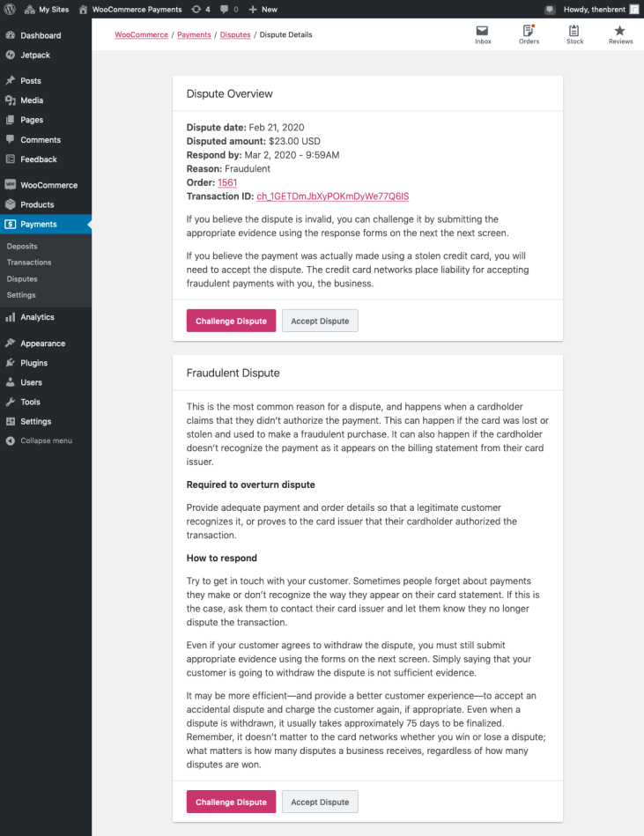Go to Deposits under Payments
The width and height of the screenshot is (644, 836).
click(22, 246)
